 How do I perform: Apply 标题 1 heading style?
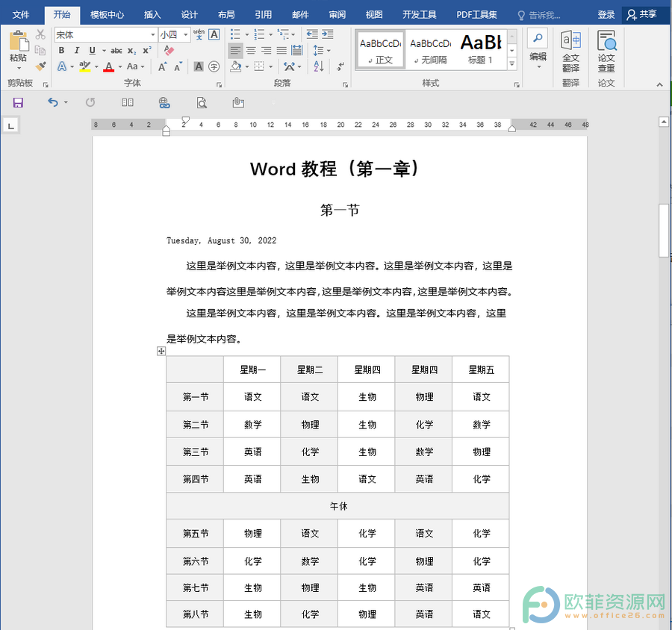(x=481, y=50)
